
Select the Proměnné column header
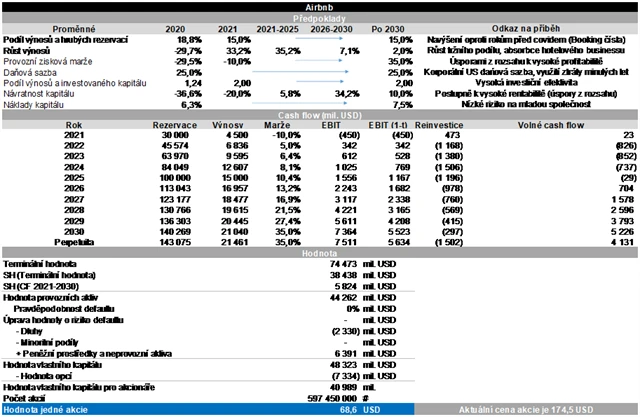pos(74,29)
